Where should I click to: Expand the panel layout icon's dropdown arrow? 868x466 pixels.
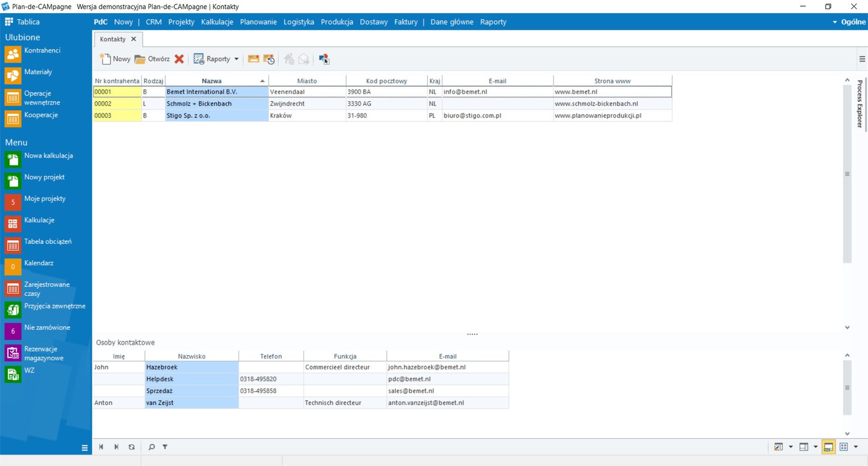[816, 447]
